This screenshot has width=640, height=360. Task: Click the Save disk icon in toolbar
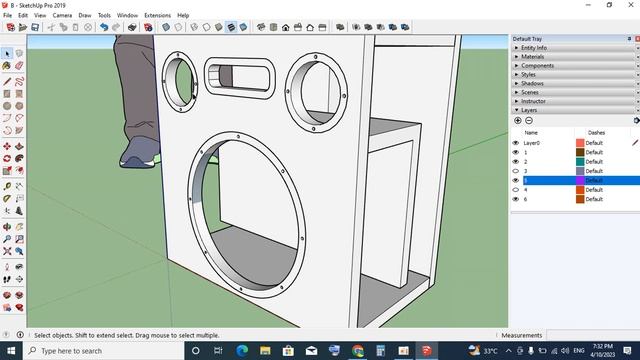pyautogui.click(x=35, y=27)
